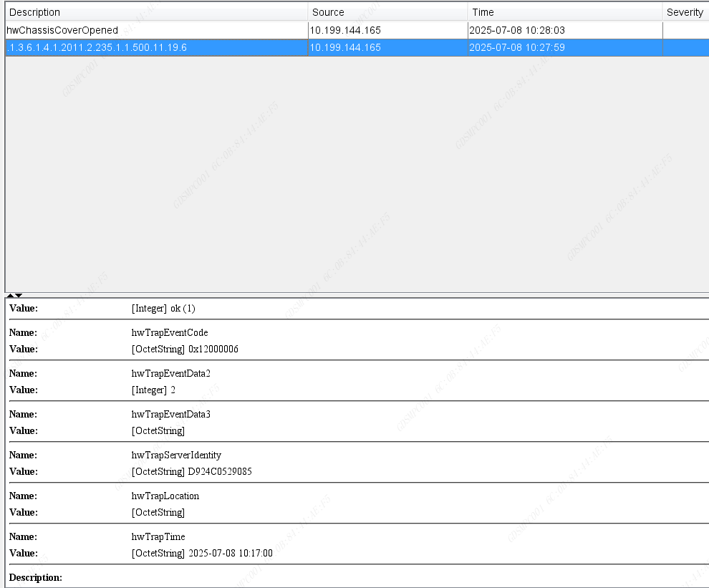This screenshot has height=588, width=709.
Task: Collapse the trap list with the up arrow
Action: coord(10,295)
